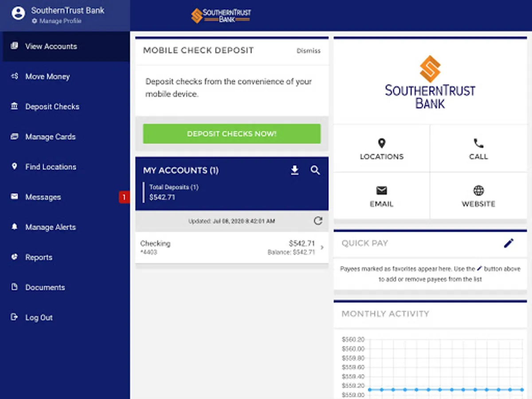Click the Deposit Checks bank icon
The width and height of the screenshot is (532, 399).
pyautogui.click(x=15, y=106)
